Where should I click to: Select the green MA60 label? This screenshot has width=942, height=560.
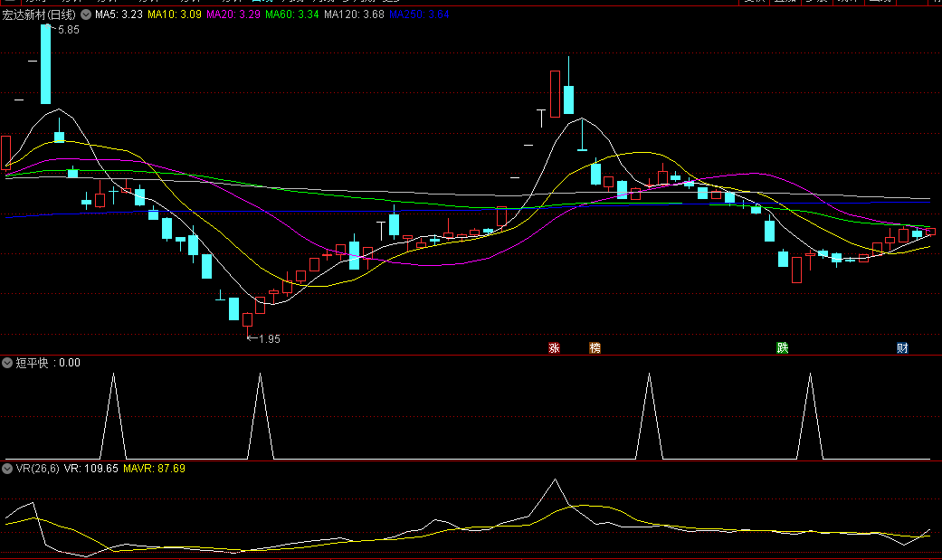(x=292, y=14)
